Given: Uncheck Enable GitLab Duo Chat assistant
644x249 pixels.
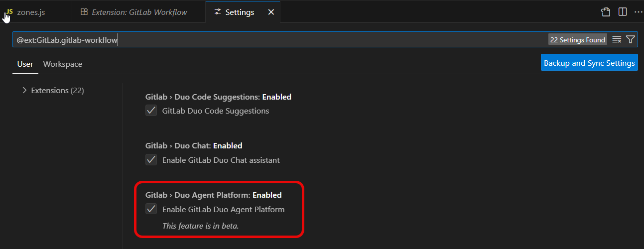Looking at the screenshot, I should click(x=151, y=160).
